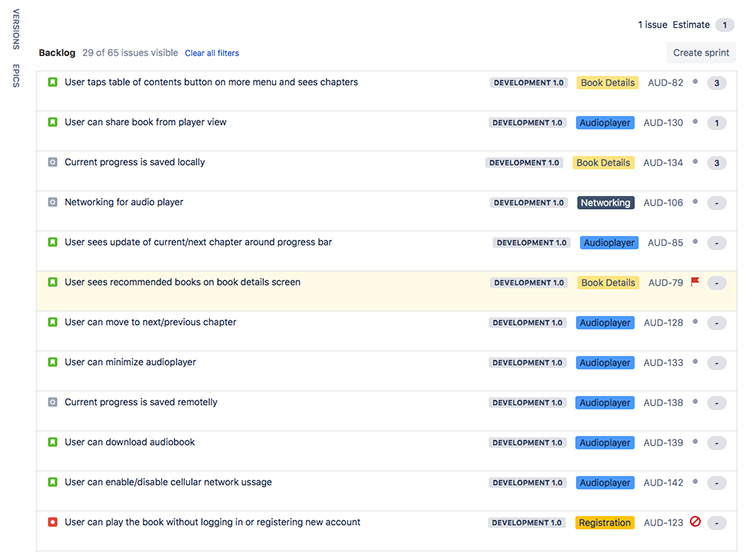
Task: Click Registration epic label on AUD-123
Action: [605, 523]
